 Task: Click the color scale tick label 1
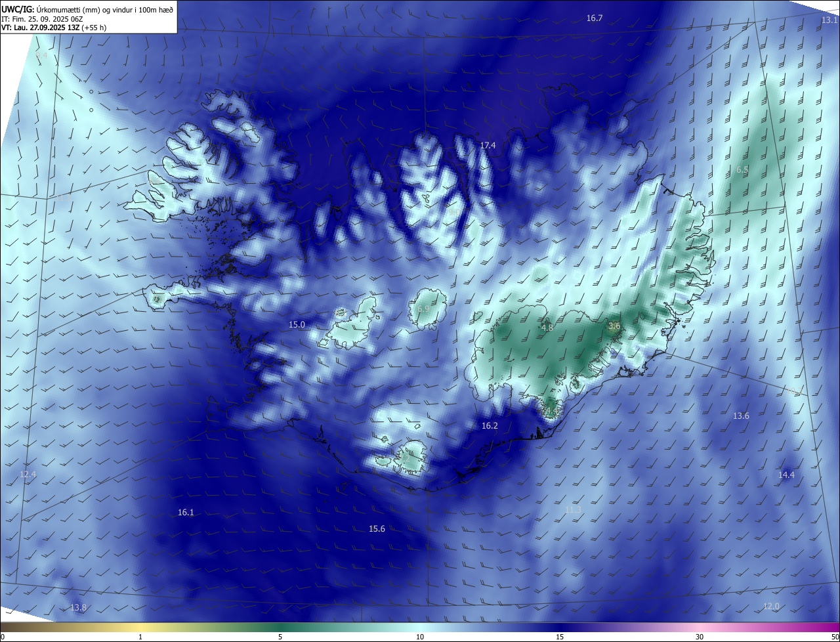click(140, 637)
